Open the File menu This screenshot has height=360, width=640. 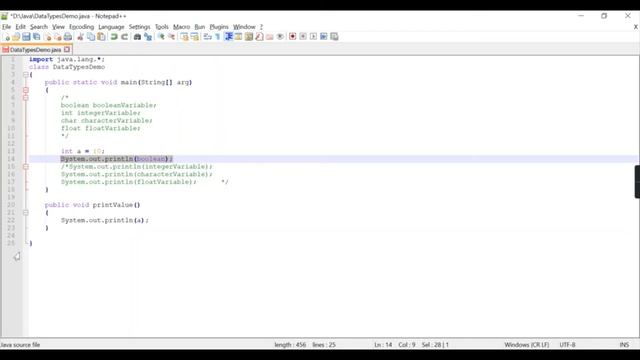pos(7,27)
